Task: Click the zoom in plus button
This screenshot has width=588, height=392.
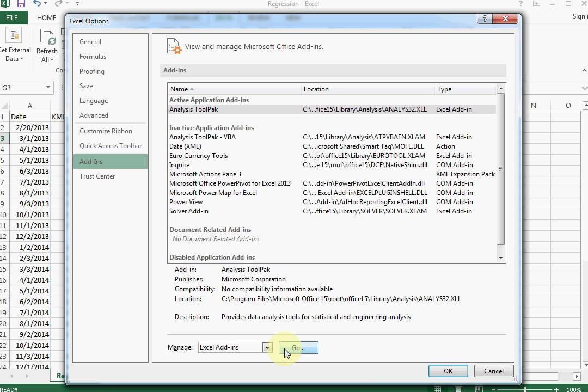Action: coord(556,389)
